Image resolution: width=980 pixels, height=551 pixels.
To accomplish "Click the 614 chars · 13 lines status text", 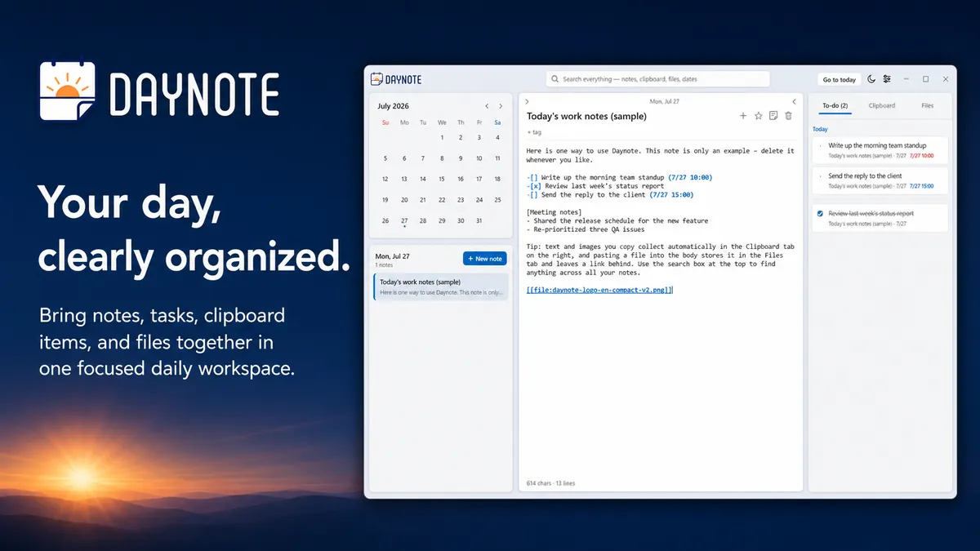I will [x=551, y=483].
